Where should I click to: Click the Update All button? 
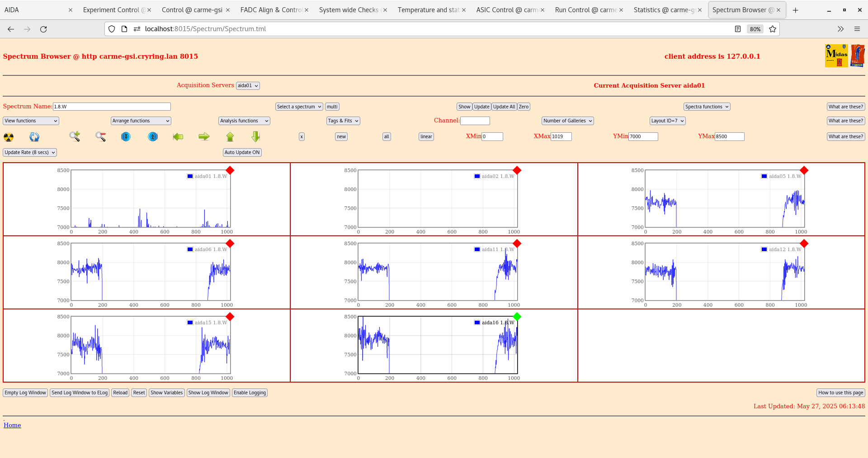pyautogui.click(x=504, y=107)
